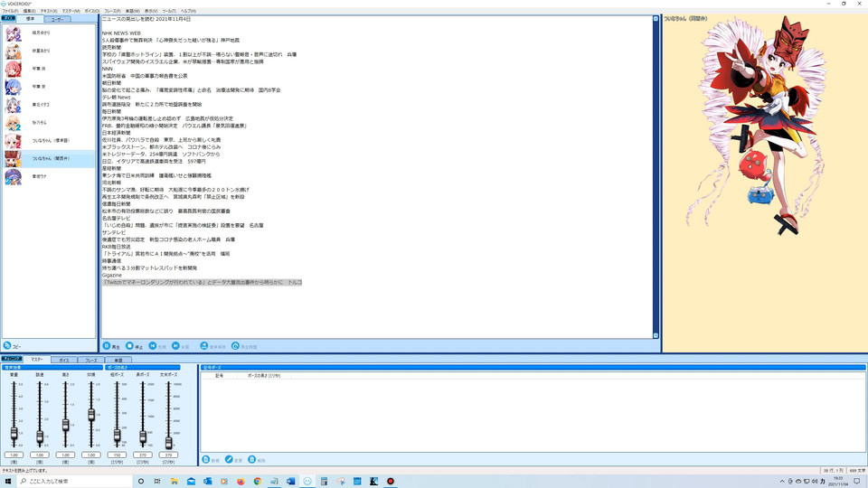Viewport: 868px width, 488px height.
Task: Open the 編集 menu
Action: click(x=29, y=11)
